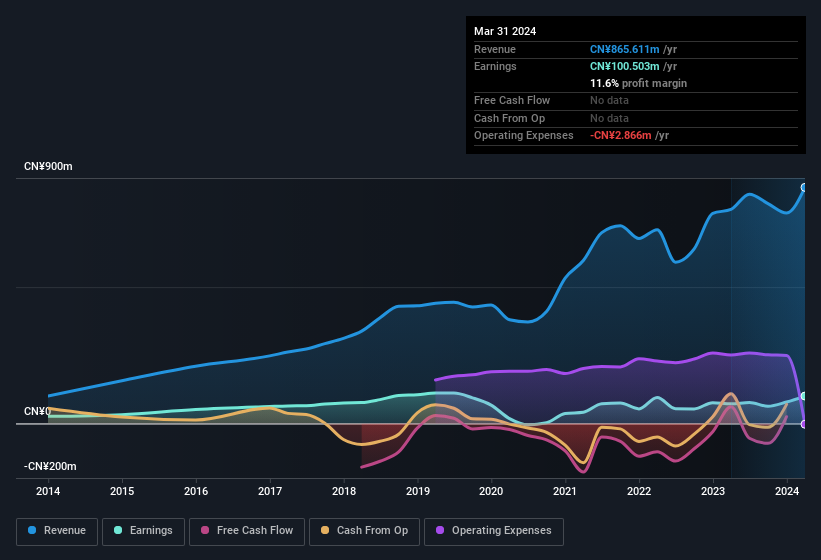Click the 2024 x-axis label

(786, 491)
